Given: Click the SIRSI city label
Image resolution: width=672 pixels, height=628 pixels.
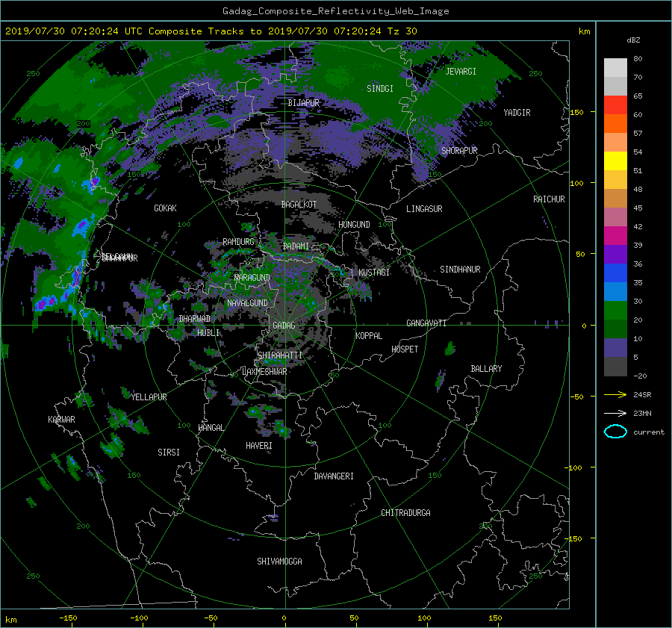Looking at the screenshot, I should [169, 453].
